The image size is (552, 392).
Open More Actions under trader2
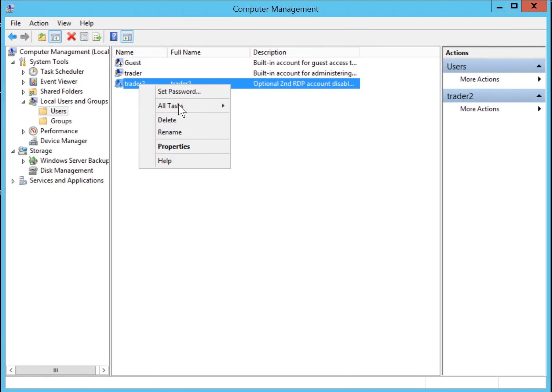[479, 109]
